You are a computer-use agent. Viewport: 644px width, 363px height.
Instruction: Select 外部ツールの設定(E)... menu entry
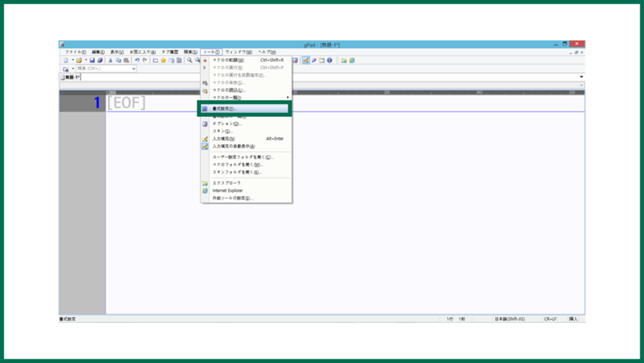coord(247,198)
